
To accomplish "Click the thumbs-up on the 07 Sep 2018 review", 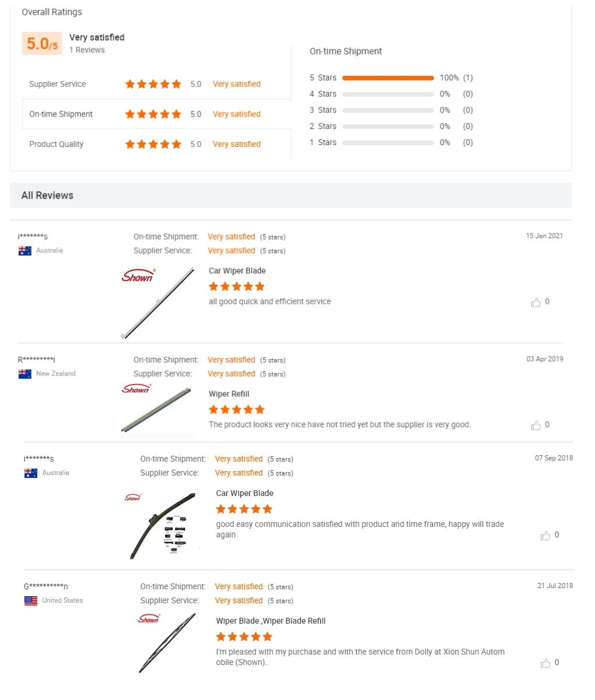I will [545, 535].
